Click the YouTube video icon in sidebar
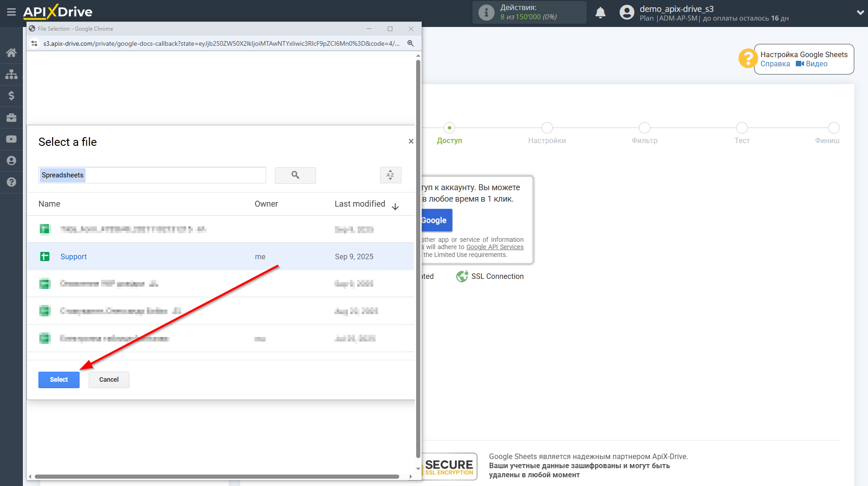Image resolution: width=868 pixels, height=486 pixels. pos(11,139)
